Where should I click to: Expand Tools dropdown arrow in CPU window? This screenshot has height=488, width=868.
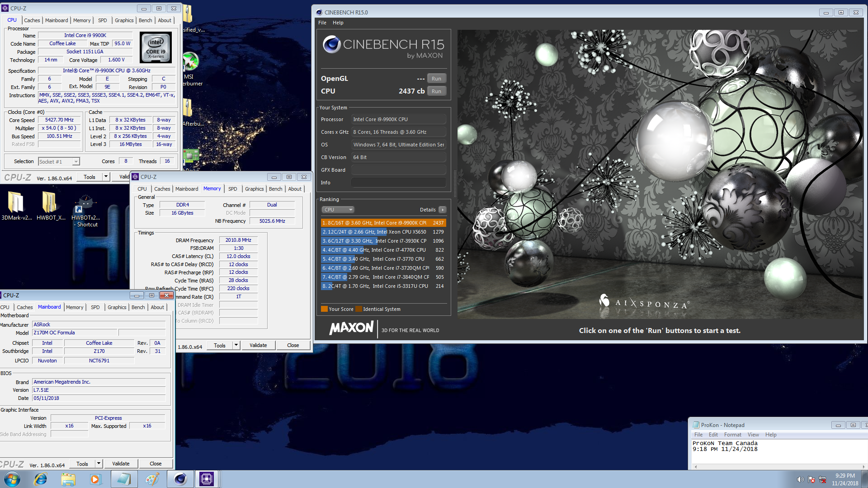[106, 177]
